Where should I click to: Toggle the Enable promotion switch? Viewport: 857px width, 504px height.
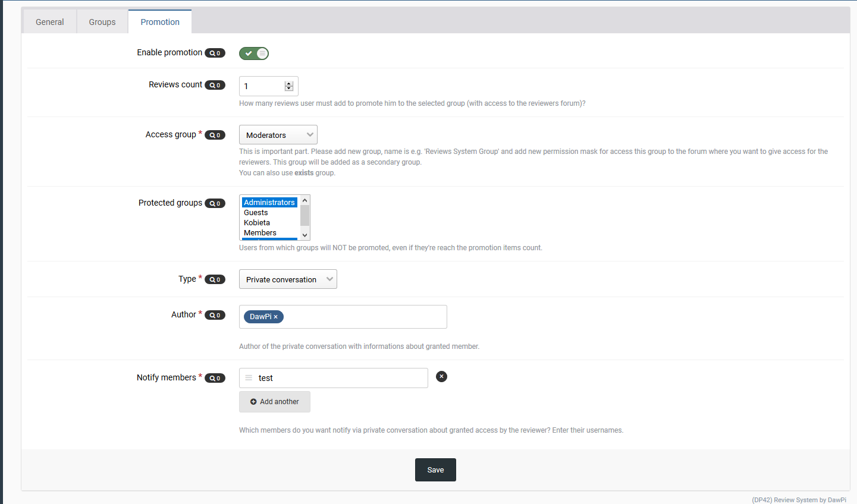pos(254,53)
